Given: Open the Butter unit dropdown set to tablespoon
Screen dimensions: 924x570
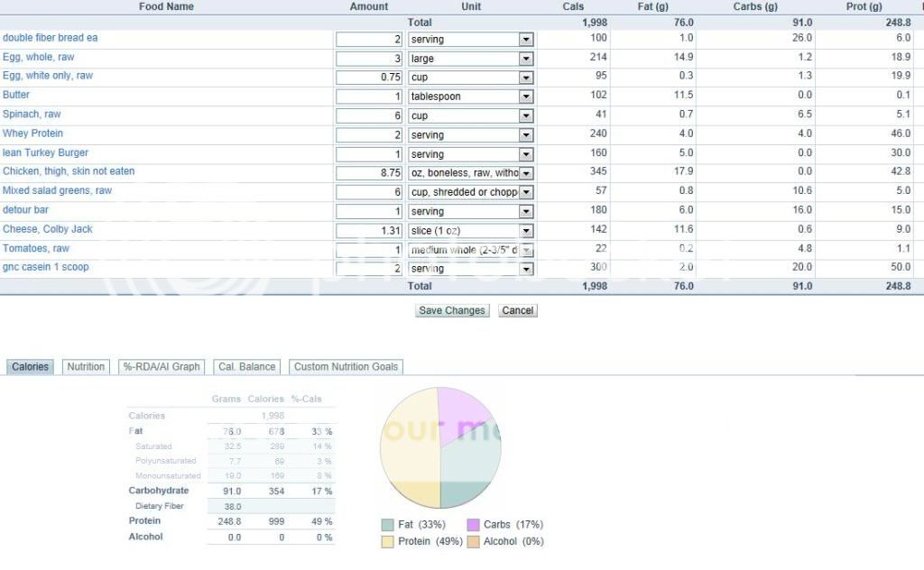Looking at the screenshot, I should [525, 97].
